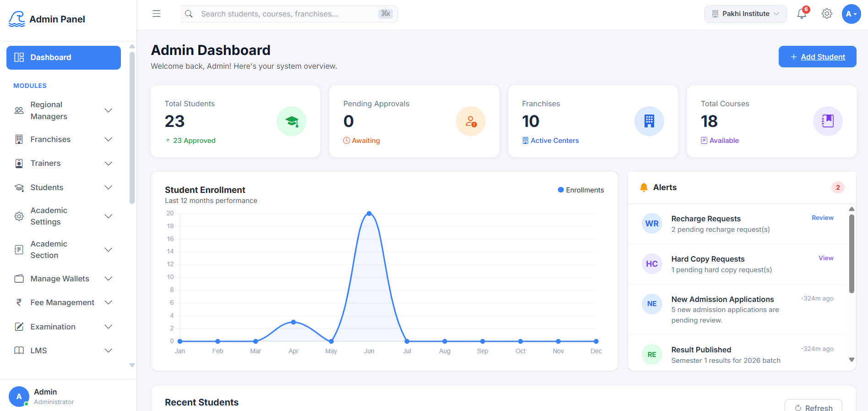Click the Manage Wallets wallet icon
This screenshot has height=411, width=868.
coord(19,279)
